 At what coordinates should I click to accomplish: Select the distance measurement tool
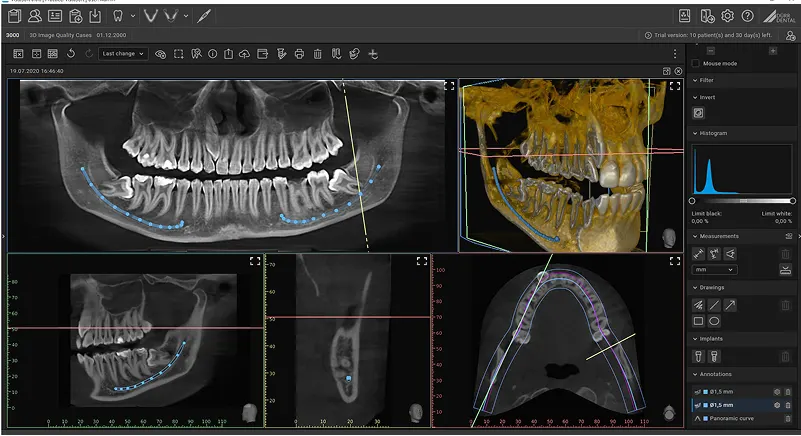tap(698, 254)
